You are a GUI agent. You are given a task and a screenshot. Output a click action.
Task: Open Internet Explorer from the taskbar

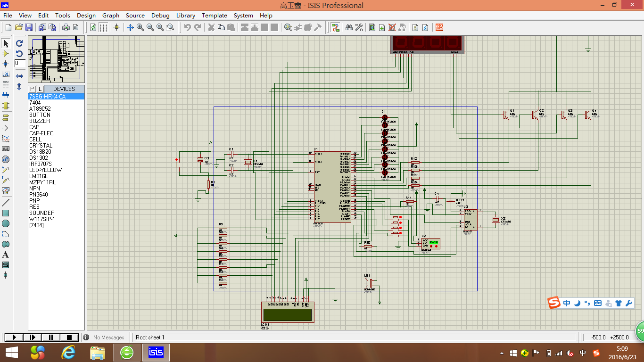[x=69, y=353]
